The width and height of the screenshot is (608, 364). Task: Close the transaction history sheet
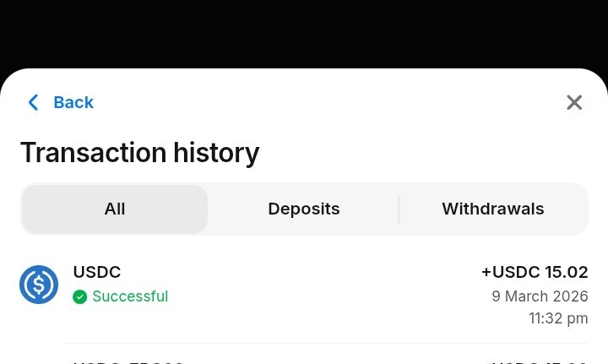point(574,103)
